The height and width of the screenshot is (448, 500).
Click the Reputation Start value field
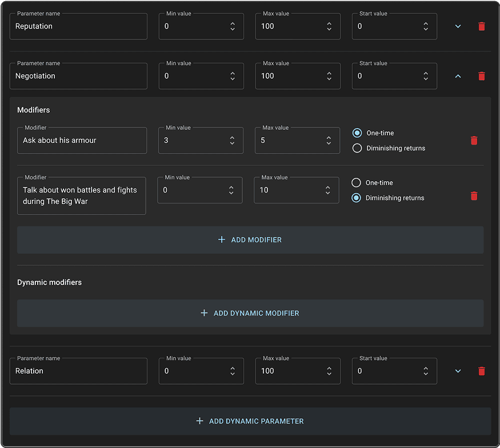click(x=386, y=26)
